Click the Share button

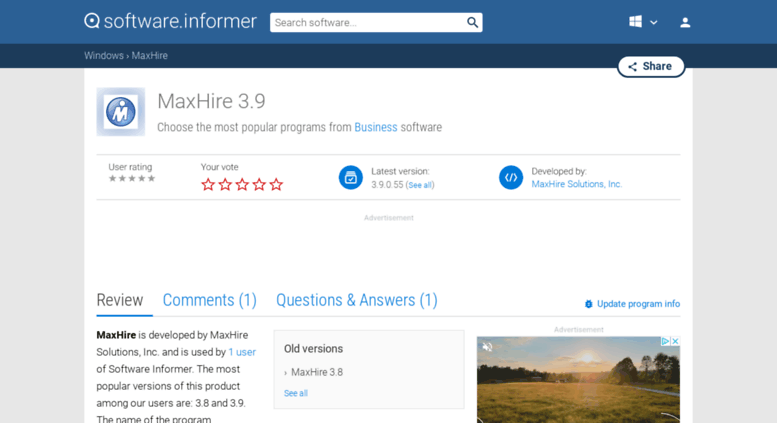click(651, 66)
